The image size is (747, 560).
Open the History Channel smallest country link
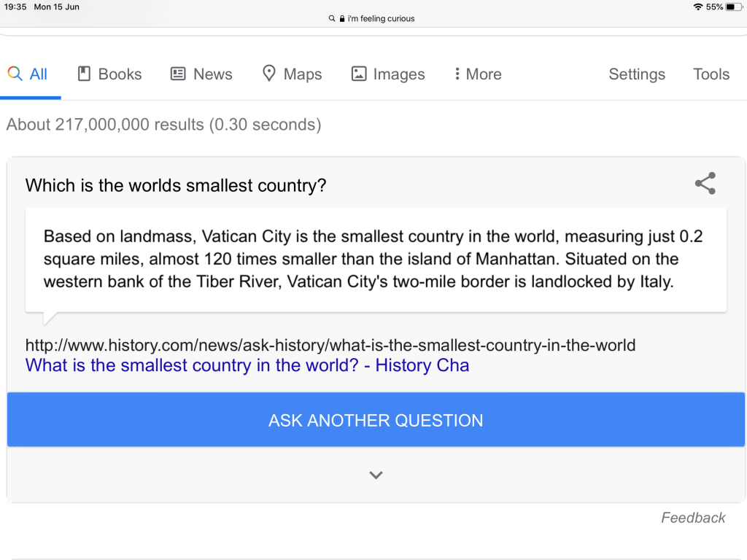(247, 365)
